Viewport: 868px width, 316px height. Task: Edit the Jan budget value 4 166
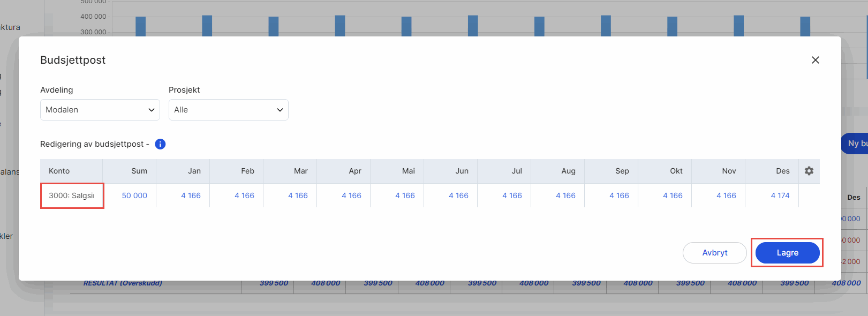191,195
